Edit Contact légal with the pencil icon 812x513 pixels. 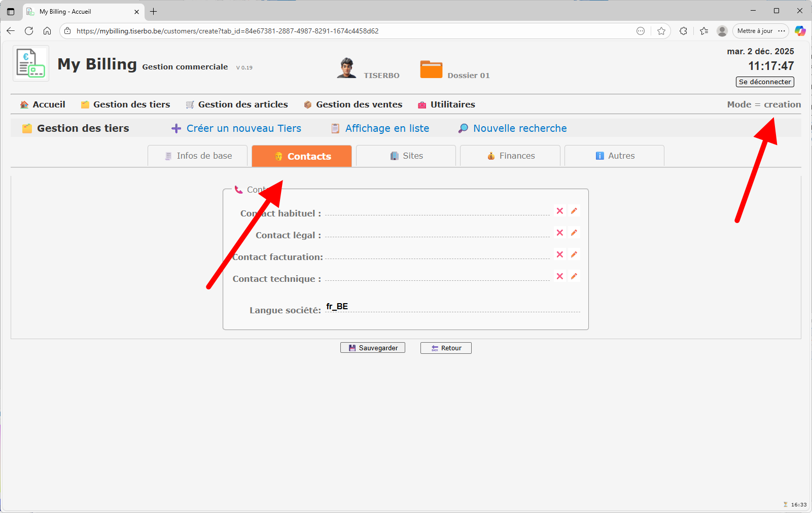click(574, 233)
